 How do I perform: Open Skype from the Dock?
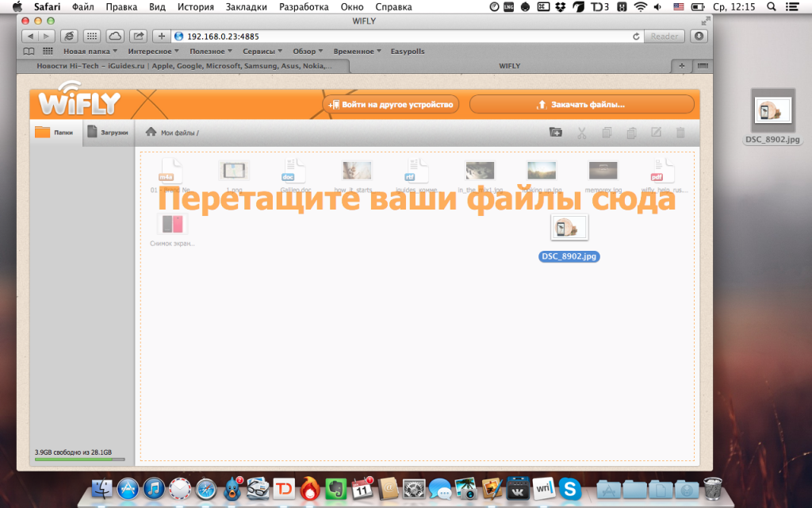point(568,489)
